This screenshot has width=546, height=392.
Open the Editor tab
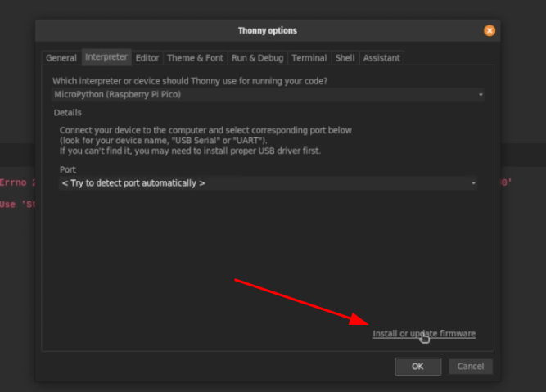147,58
